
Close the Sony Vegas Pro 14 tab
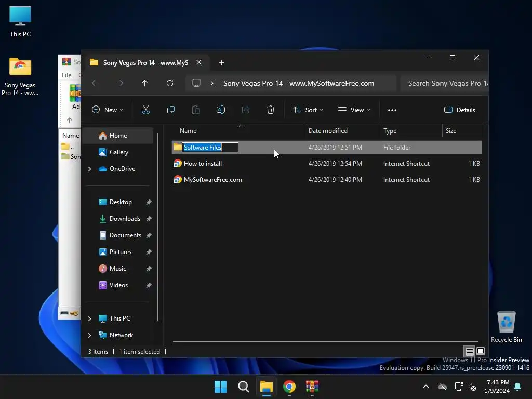click(x=199, y=62)
